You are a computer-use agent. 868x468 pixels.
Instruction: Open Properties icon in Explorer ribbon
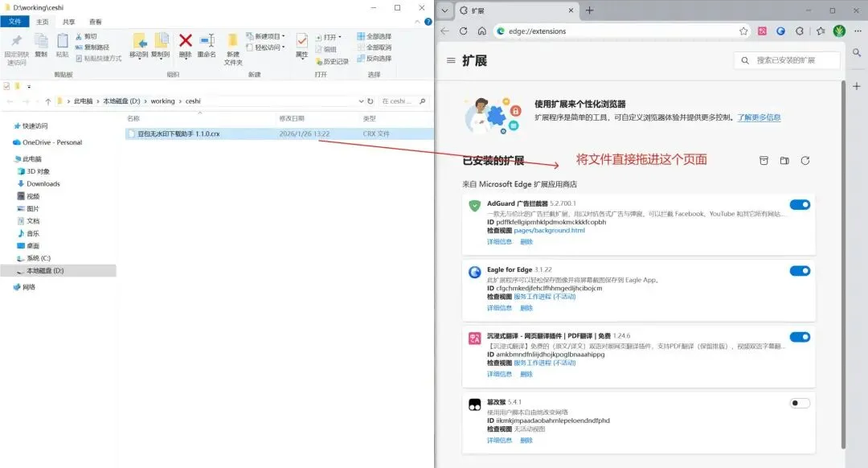(301, 41)
